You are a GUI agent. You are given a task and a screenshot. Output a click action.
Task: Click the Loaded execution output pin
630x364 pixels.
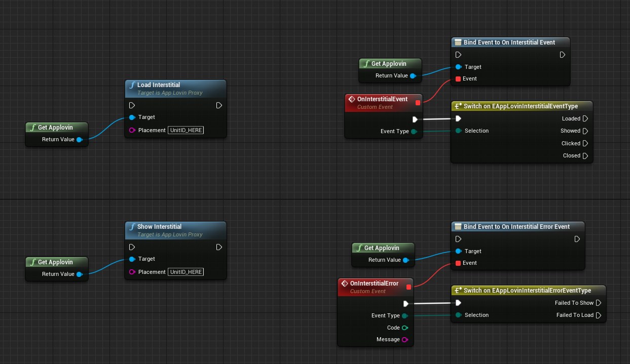coord(585,118)
